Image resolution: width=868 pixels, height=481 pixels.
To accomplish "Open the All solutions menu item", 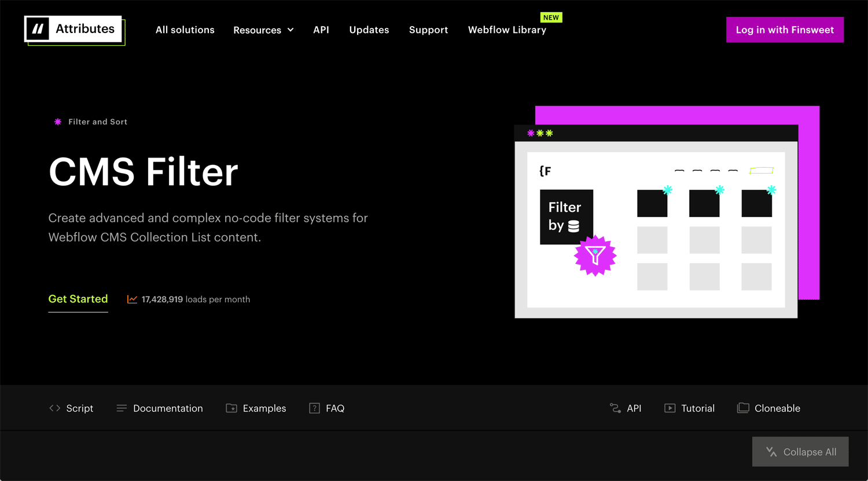I will (185, 30).
